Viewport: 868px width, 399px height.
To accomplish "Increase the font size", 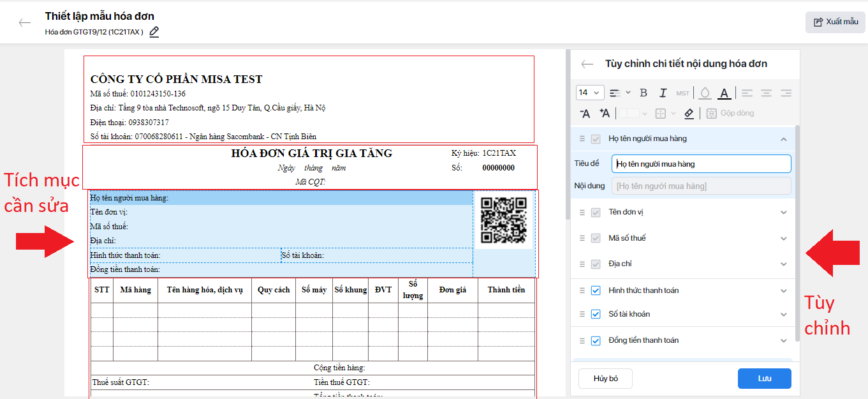I will coord(605,113).
